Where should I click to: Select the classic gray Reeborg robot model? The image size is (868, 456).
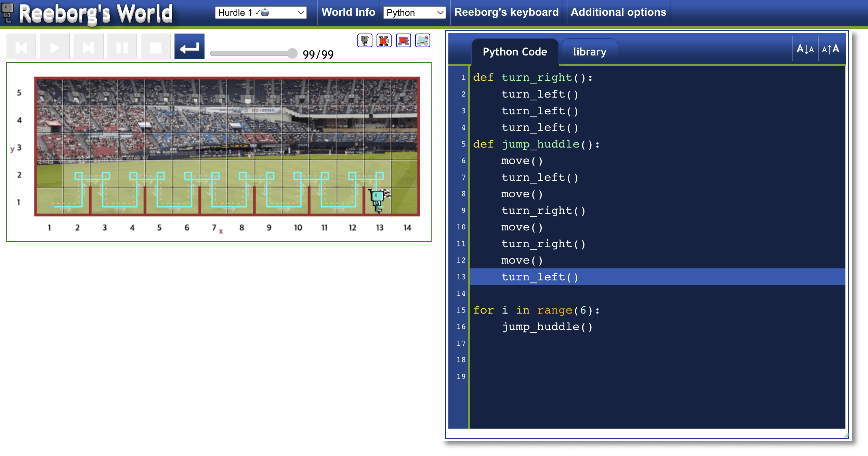[x=365, y=41]
